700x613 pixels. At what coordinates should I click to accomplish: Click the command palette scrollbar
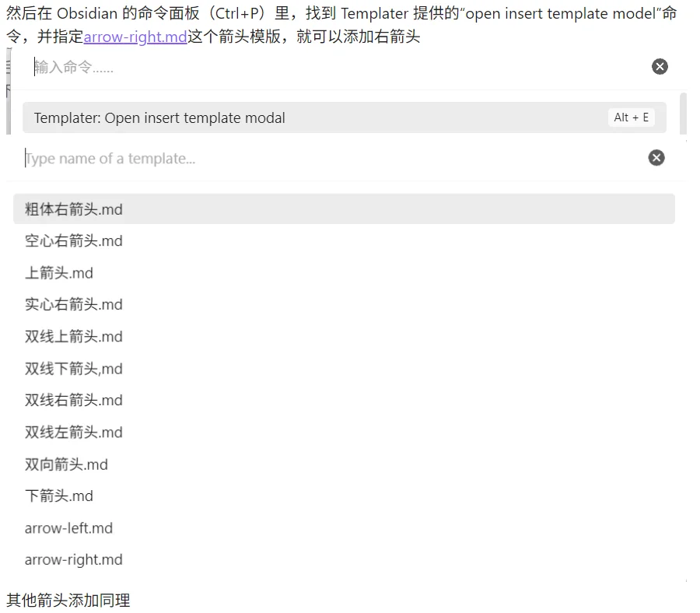click(683, 114)
